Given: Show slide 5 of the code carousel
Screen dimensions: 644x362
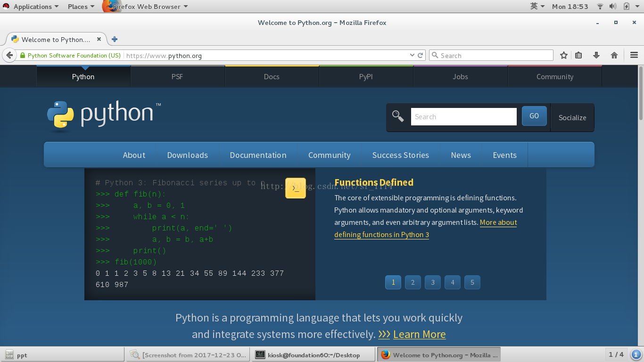Looking at the screenshot, I should pos(472,282).
